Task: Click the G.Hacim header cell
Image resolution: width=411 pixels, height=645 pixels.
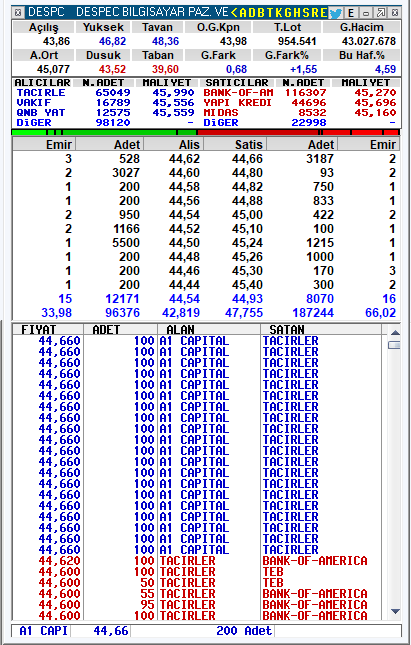Action: (362, 28)
